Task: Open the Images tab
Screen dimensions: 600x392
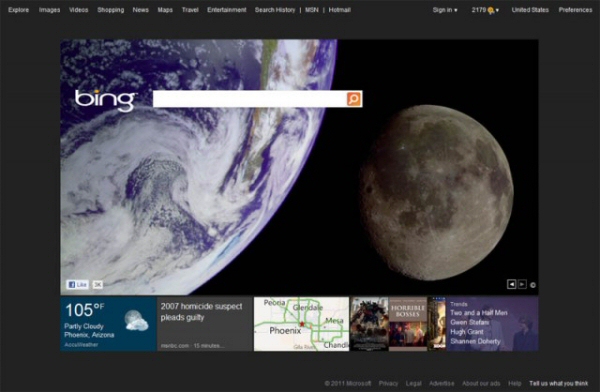Action: [x=49, y=10]
